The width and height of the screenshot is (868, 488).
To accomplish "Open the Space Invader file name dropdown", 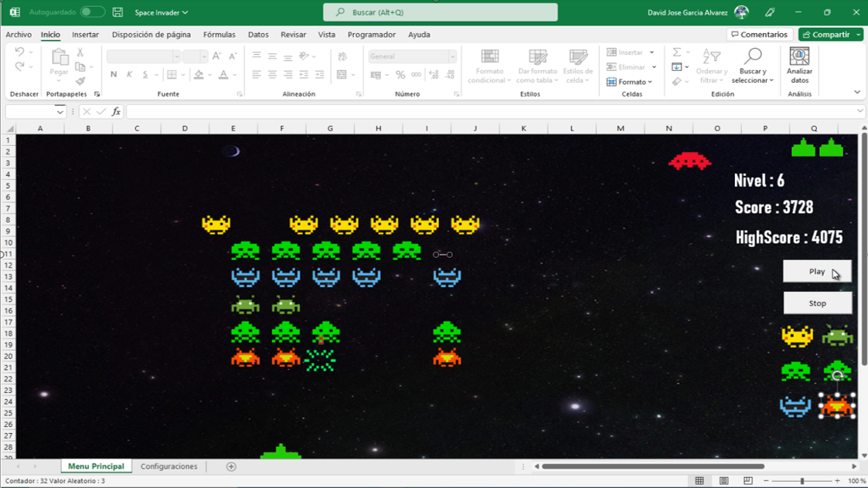I will click(162, 12).
